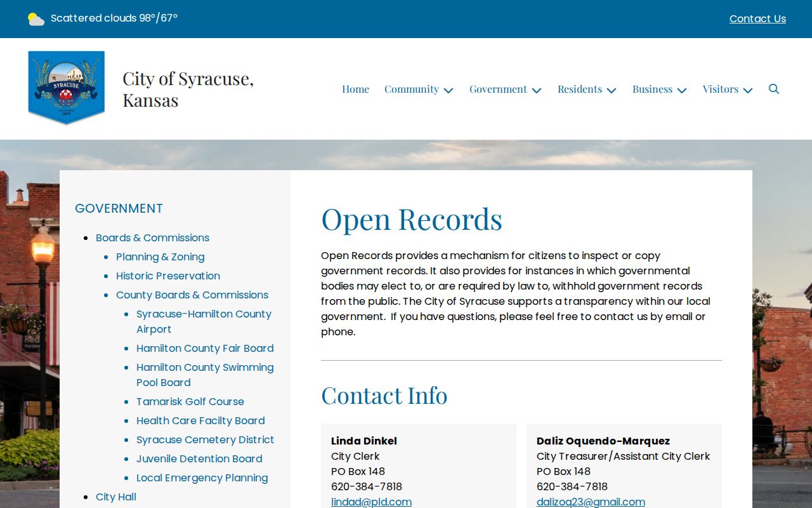Click the weather text 'Scattered clouds 98°/67°'
Screen dimensions: 812x508
pyautogui.click(x=114, y=18)
